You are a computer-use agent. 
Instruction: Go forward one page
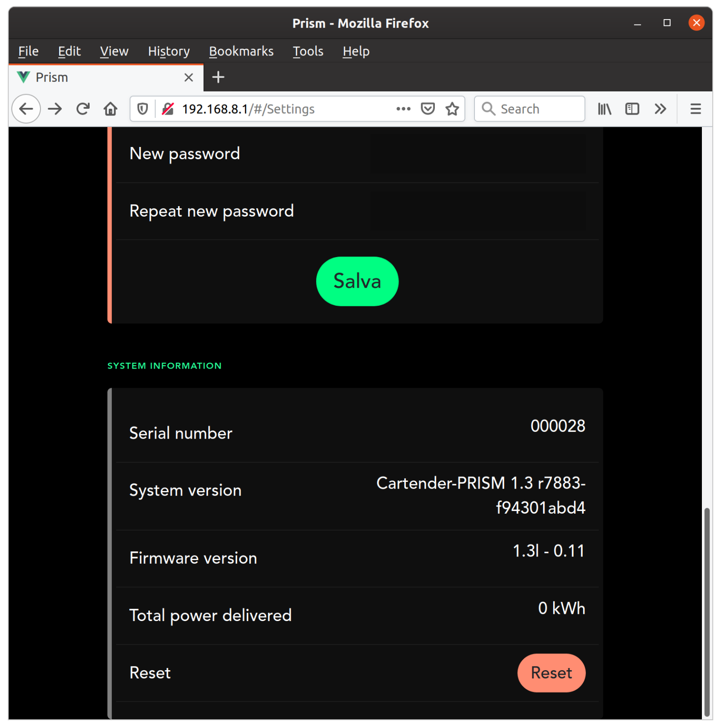click(55, 109)
